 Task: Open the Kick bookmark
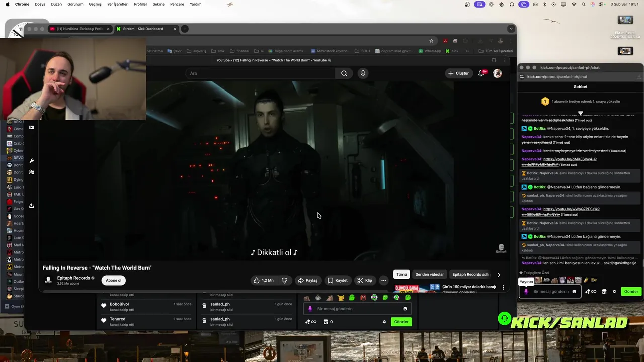[x=451, y=51]
